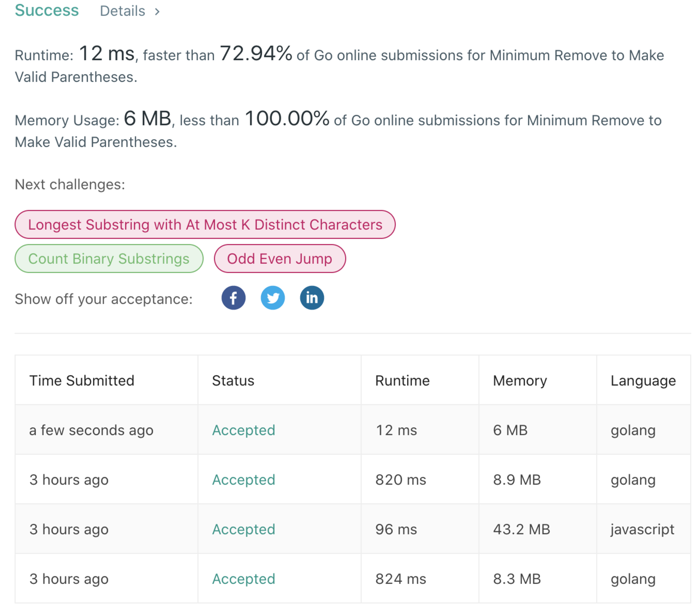Open Longest Substring with At Most K Distinct Characters
The height and width of the screenshot is (606, 700).
(x=205, y=225)
